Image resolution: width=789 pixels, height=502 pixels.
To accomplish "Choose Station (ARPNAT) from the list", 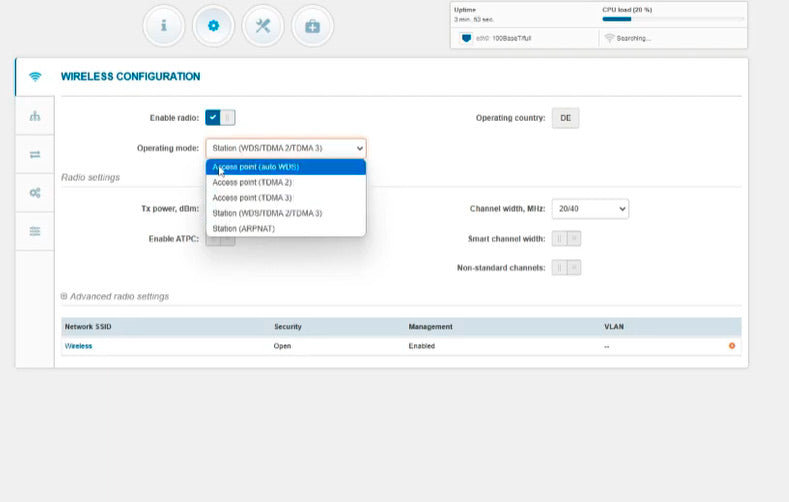I will (x=243, y=228).
